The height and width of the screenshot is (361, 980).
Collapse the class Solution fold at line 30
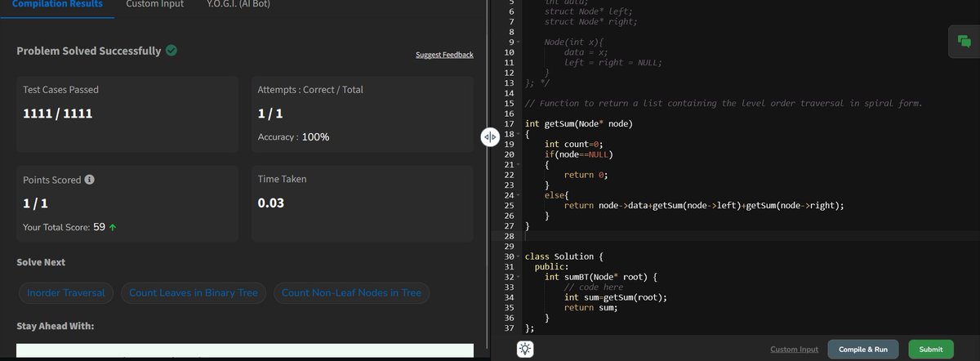click(x=519, y=256)
